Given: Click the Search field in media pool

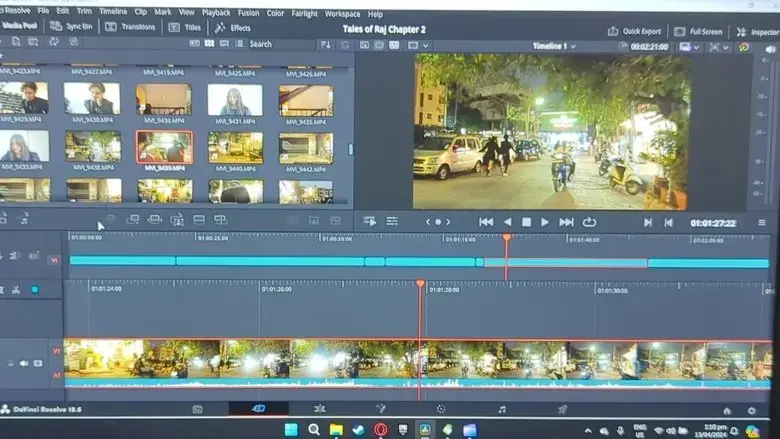Looking at the screenshot, I should tap(261, 44).
